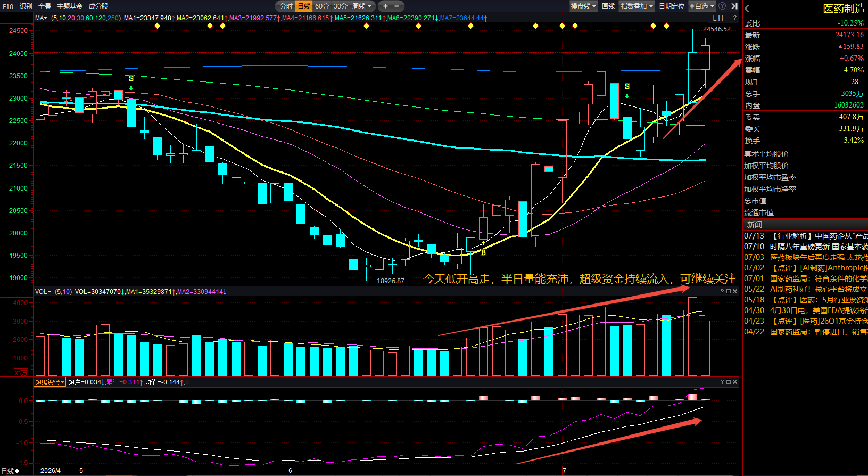Open 主题基金 tab
Image resolution: width=868 pixels, height=476 pixels.
tap(70, 6)
